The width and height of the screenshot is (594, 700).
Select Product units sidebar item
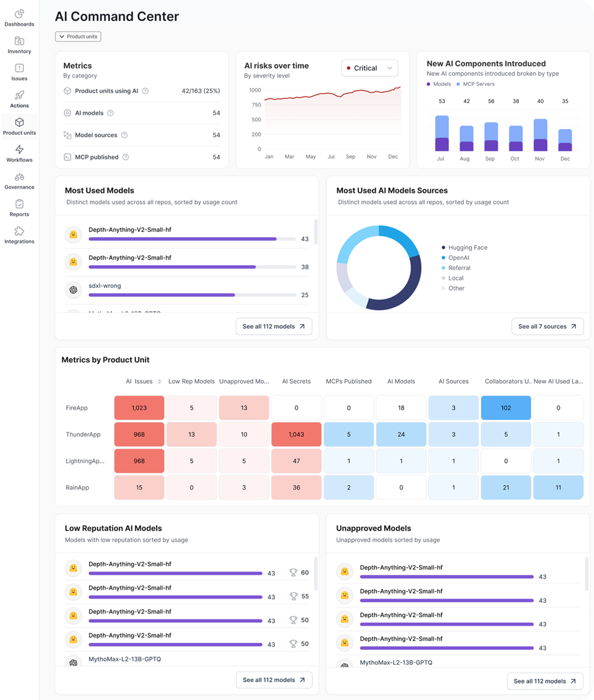(x=19, y=126)
